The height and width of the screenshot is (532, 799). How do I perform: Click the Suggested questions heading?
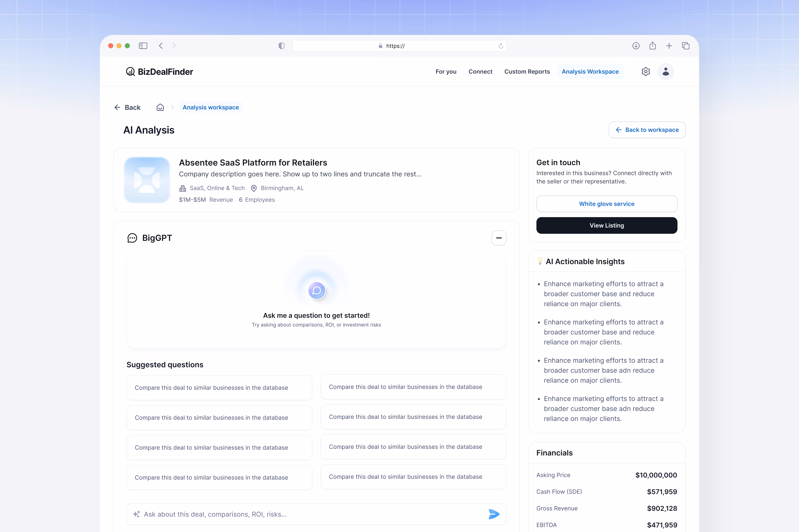tap(165, 364)
